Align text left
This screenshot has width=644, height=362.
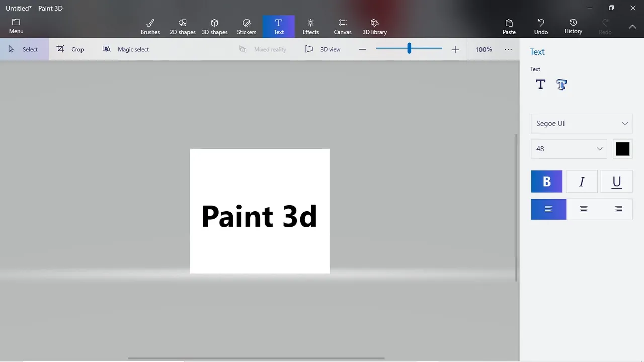(548, 209)
